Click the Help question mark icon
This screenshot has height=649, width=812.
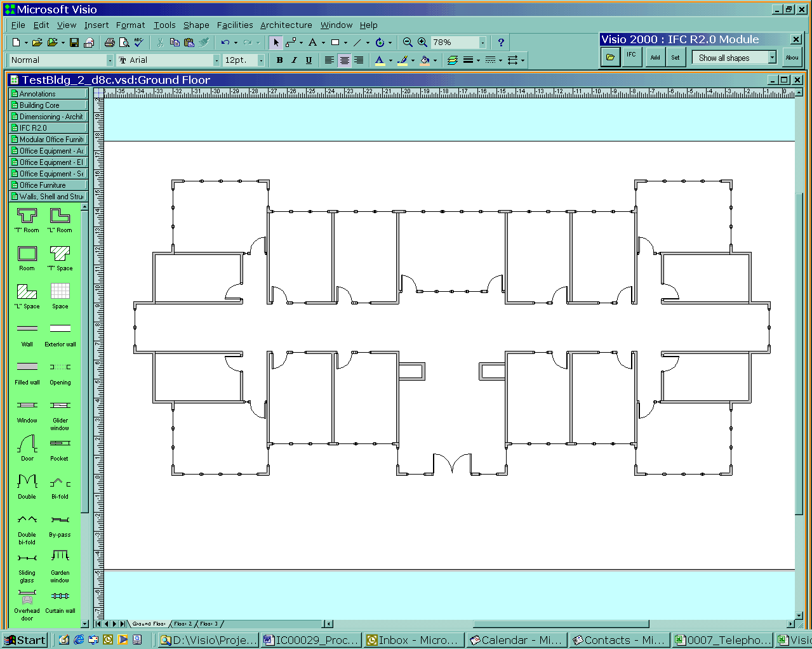(x=501, y=43)
